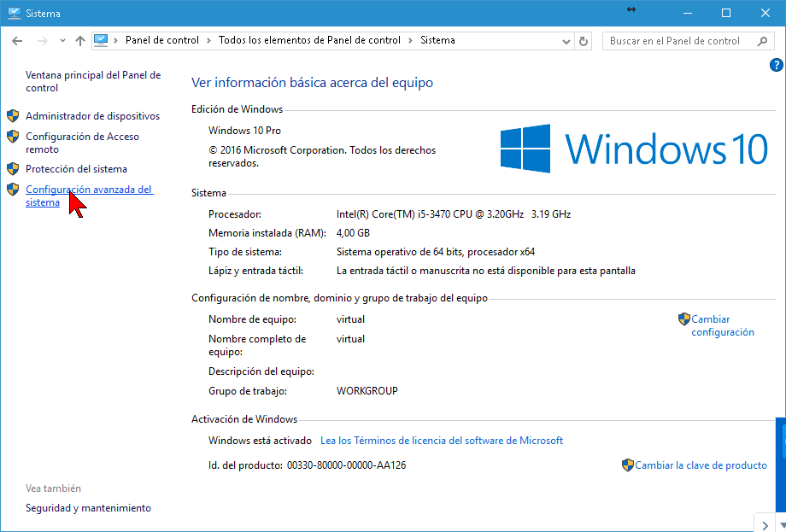Open Seguridad y mantenimiento link

coord(88,508)
